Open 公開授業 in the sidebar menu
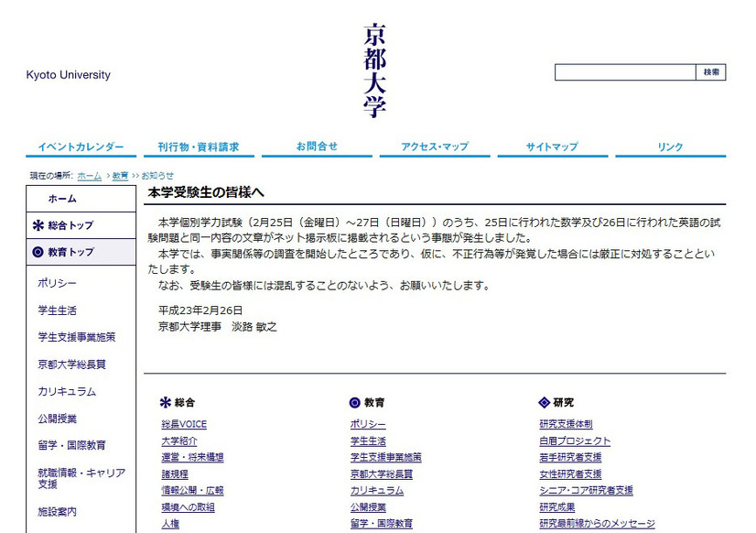Image resolution: width=756 pixels, height=533 pixels. click(x=58, y=419)
